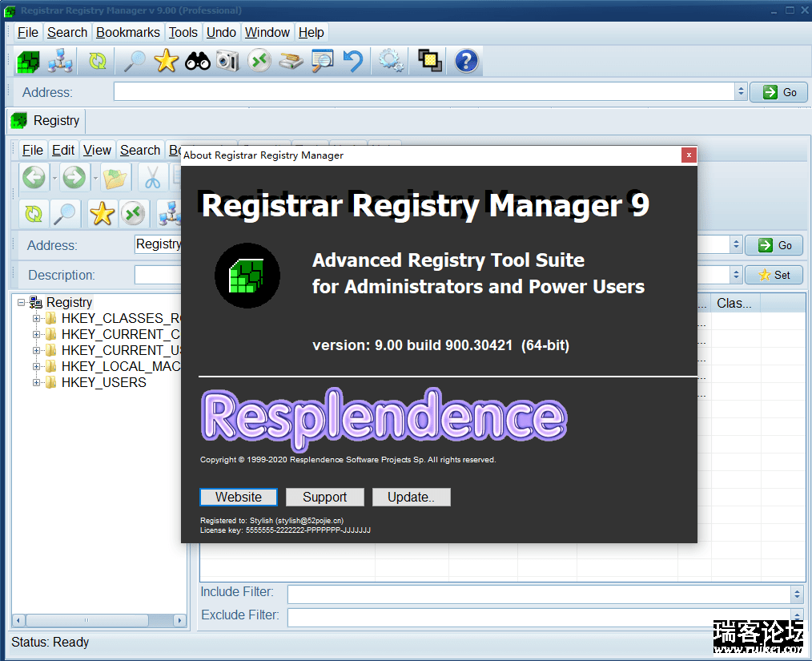Viewport: 812px width, 661px height.
Task: Click the magnifier search icon in main toolbar
Action: 134,62
